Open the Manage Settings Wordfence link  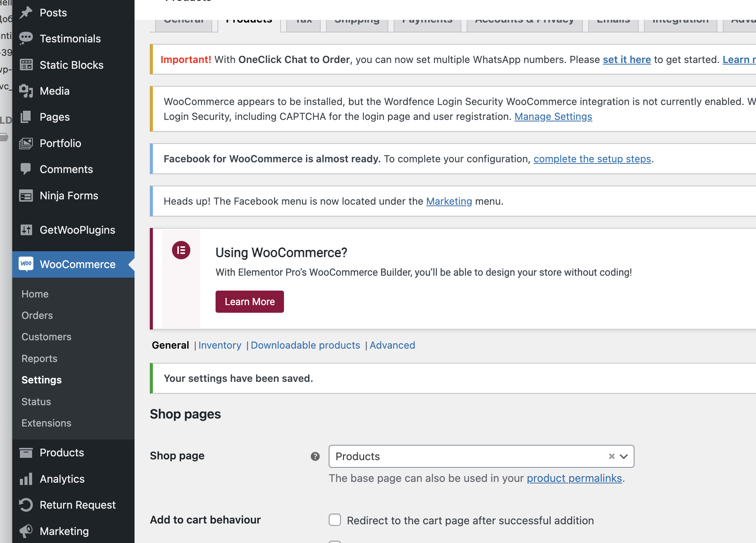[x=553, y=116]
